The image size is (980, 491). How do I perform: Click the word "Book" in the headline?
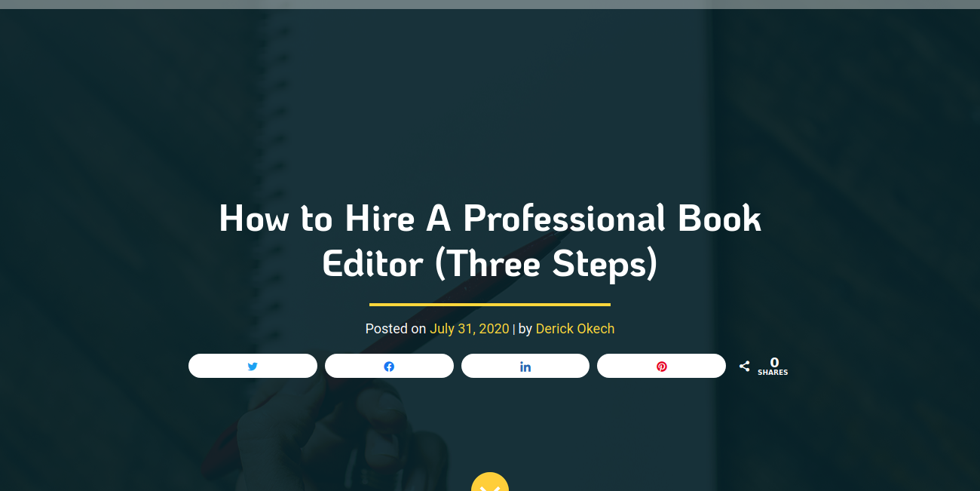coord(719,219)
